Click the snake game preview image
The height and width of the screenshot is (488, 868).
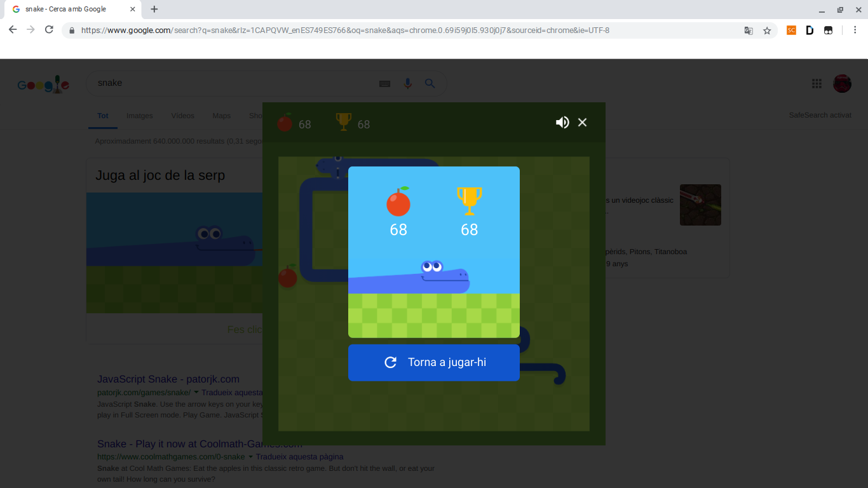tap(175, 253)
